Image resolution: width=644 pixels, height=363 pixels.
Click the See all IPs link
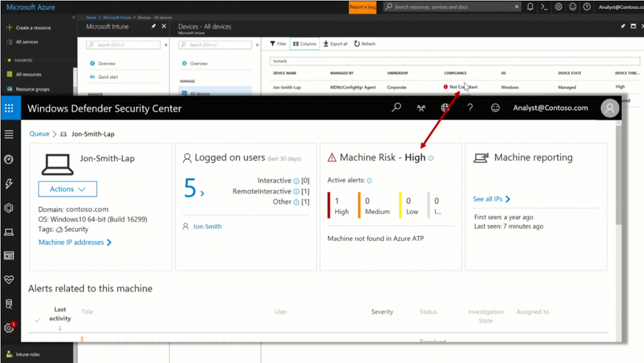492,199
